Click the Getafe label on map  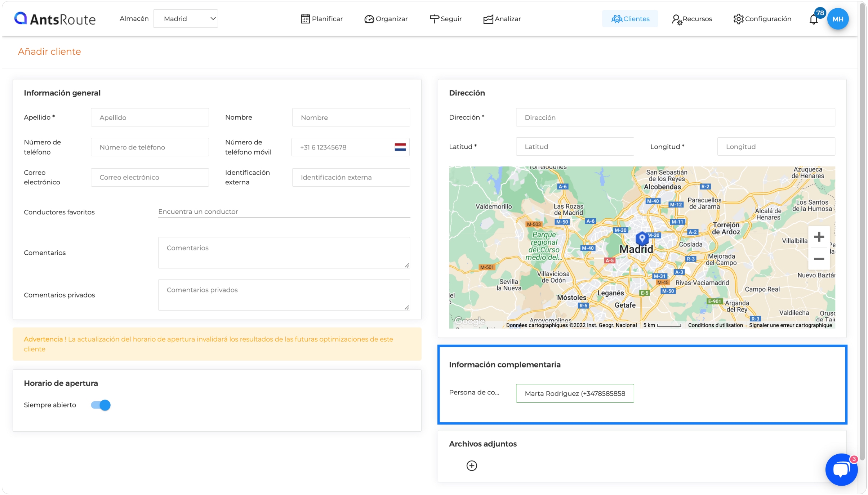[x=625, y=305]
